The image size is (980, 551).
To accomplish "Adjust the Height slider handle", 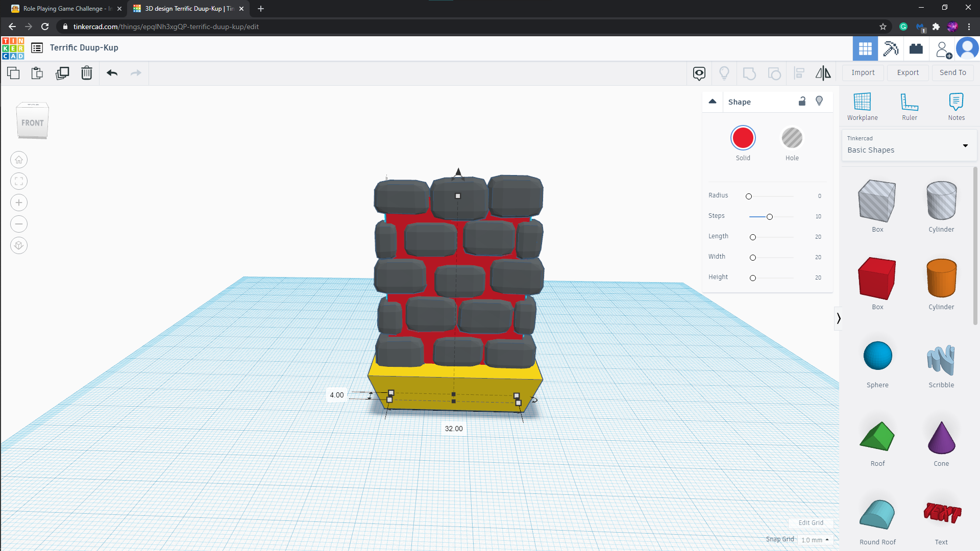I will click(x=753, y=278).
